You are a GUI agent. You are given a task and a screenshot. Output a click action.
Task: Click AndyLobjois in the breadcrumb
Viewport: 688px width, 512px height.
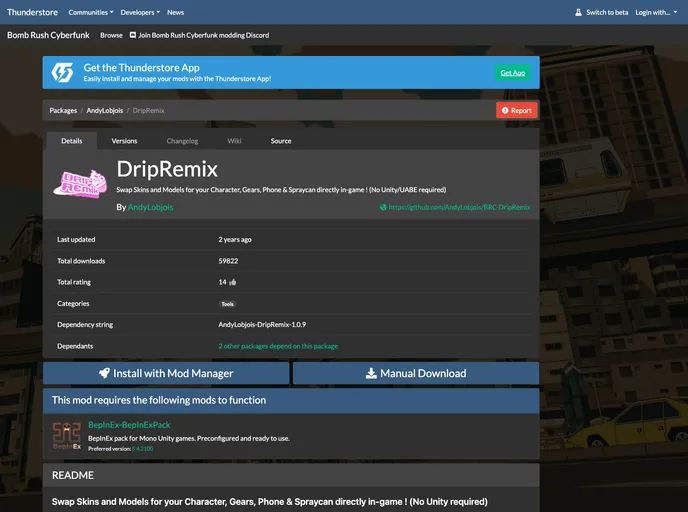click(x=104, y=111)
